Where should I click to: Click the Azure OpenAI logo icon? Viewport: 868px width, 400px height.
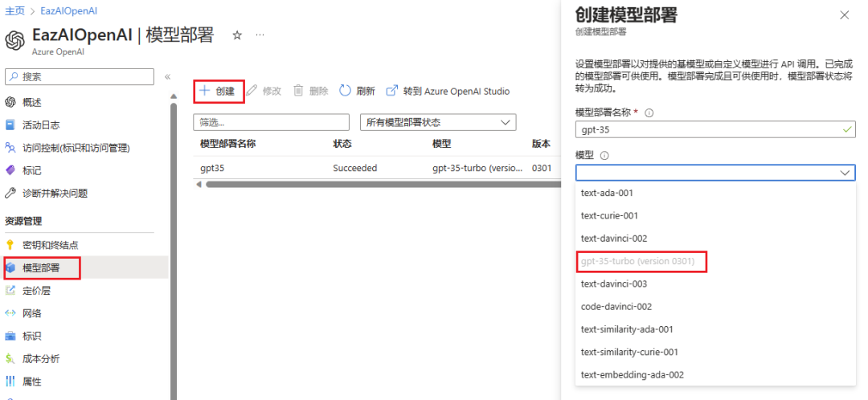[15, 40]
